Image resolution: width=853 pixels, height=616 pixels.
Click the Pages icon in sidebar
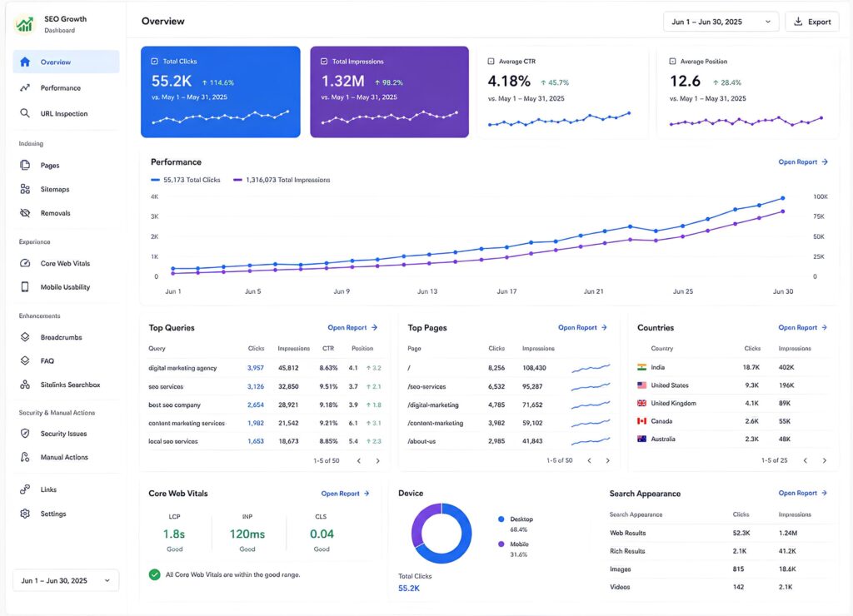tap(25, 166)
